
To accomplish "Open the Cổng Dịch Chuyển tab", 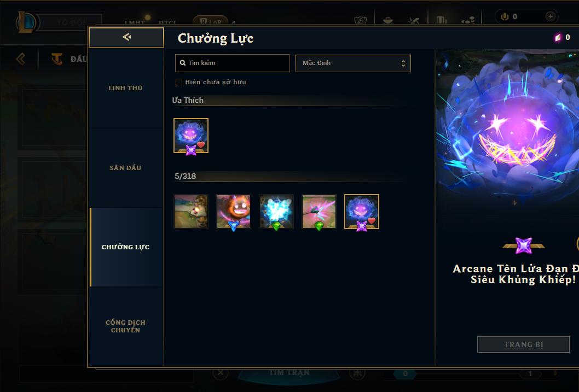I will (x=125, y=326).
